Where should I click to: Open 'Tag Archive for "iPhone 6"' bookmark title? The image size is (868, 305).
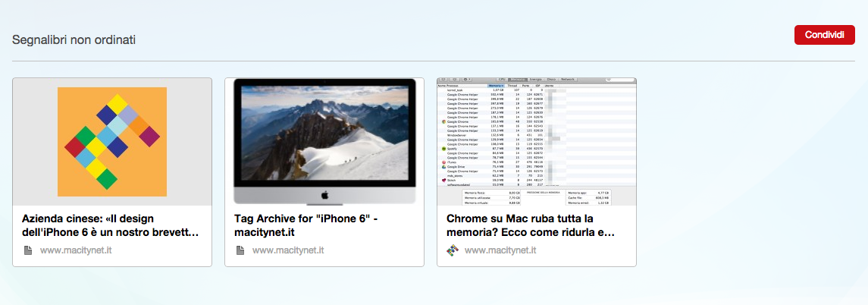click(x=306, y=226)
